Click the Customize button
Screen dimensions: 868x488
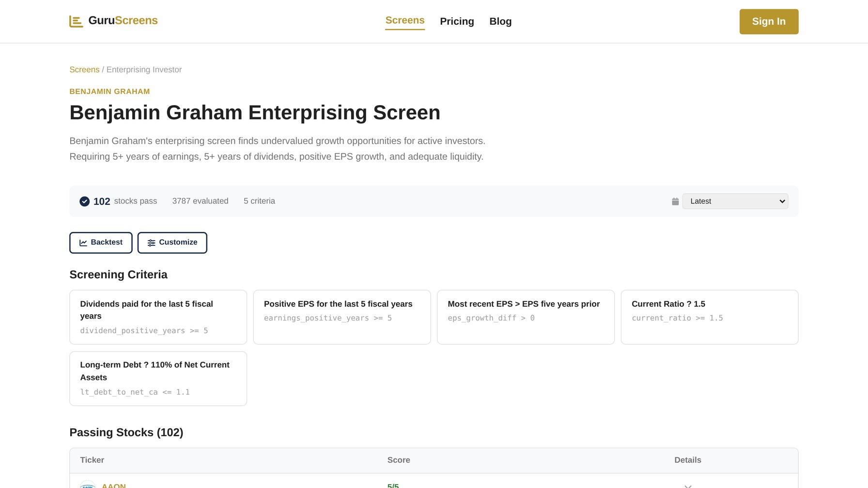[x=172, y=243]
